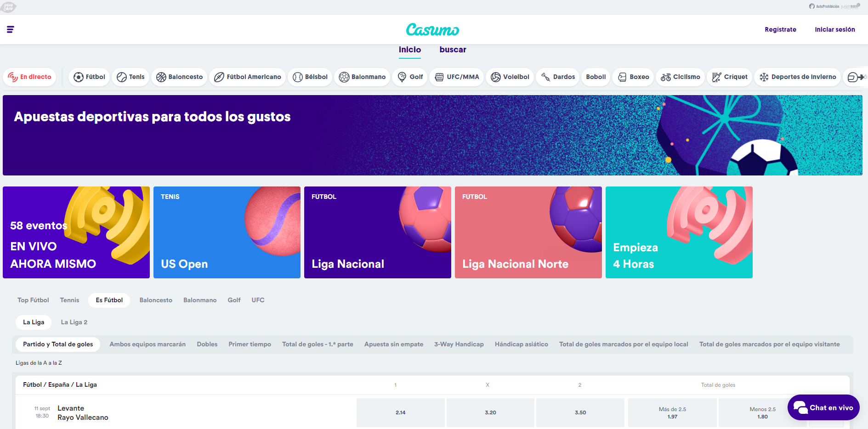Click the Casumo logo
Image resolution: width=868 pixels, height=429 pixels.
(x=432, y=29)
